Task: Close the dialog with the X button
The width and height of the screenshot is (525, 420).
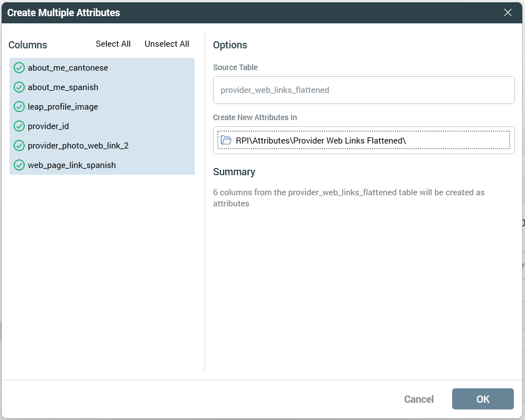Action: tap(508, 12)
